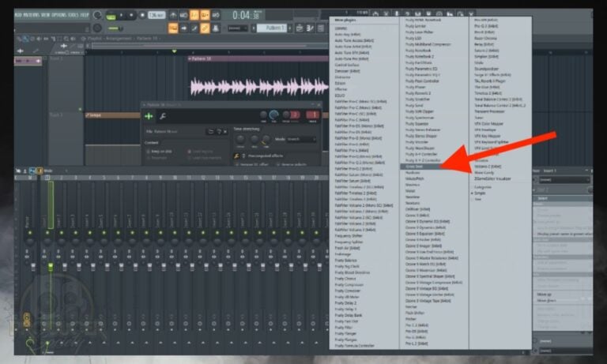
Task: Toggle the highlighted typing keyboard icon
Action: point(173,28)
